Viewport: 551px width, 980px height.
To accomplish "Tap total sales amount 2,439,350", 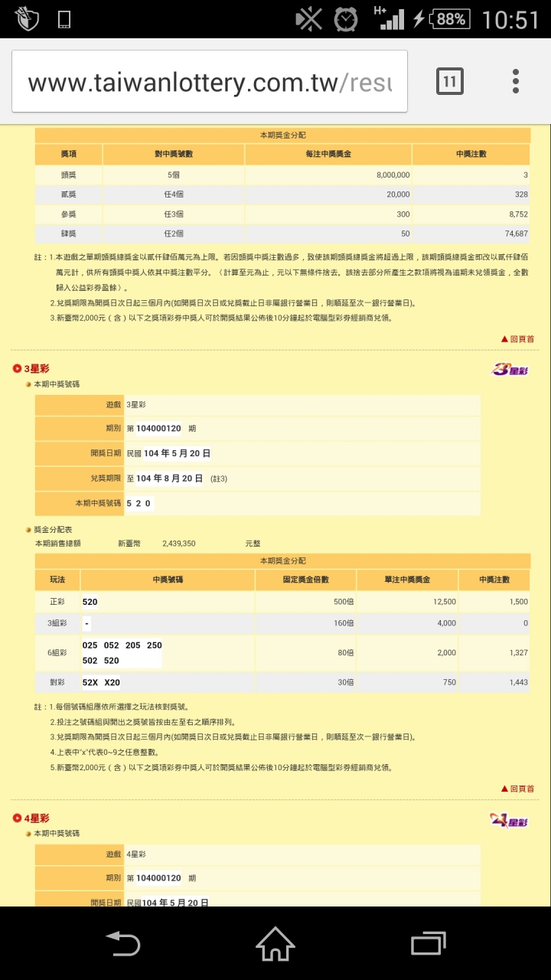I will click(x=178, y=544).
